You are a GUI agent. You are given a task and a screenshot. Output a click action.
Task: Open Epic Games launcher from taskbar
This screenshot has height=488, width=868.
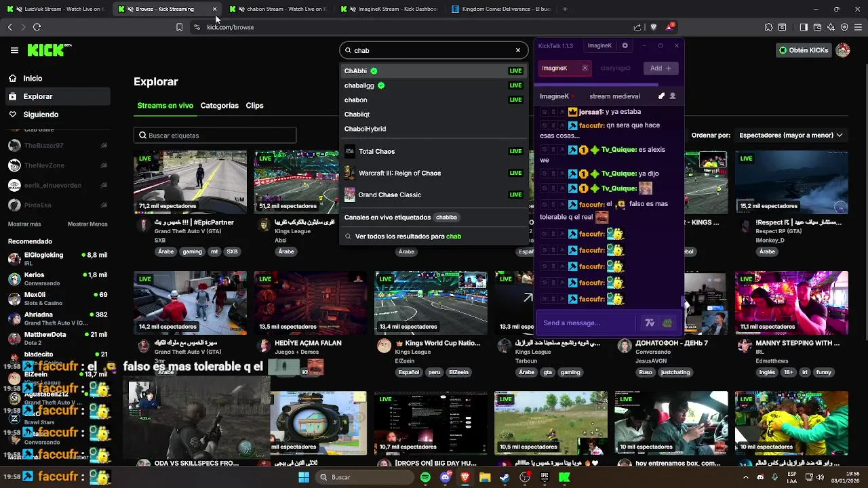click(x=545, y=477)
